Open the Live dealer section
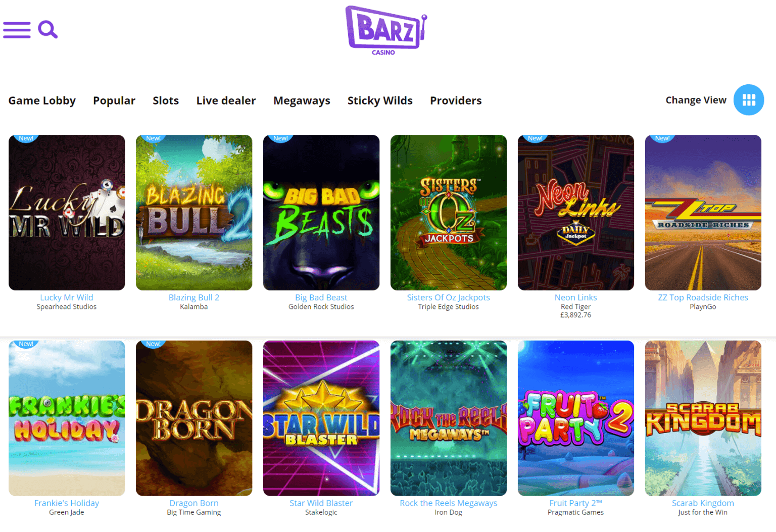This screenshot has width=776, height=532. coord(226,100)
